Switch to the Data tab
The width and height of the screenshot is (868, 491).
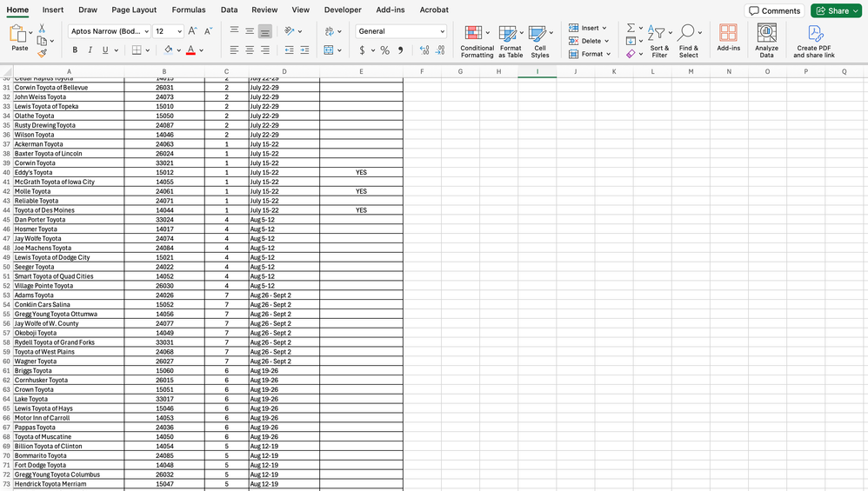pos(229,10)
